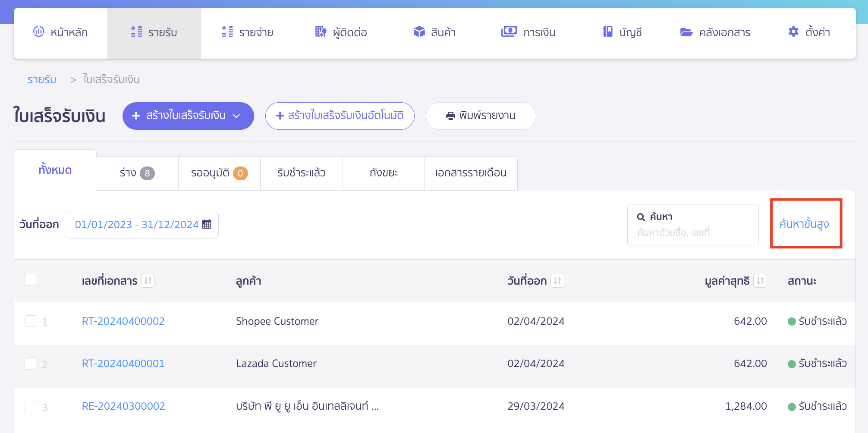Click the รายจ่าย expense icon in navbar
This screenshot has height=433, width=868.
(227, 31)
